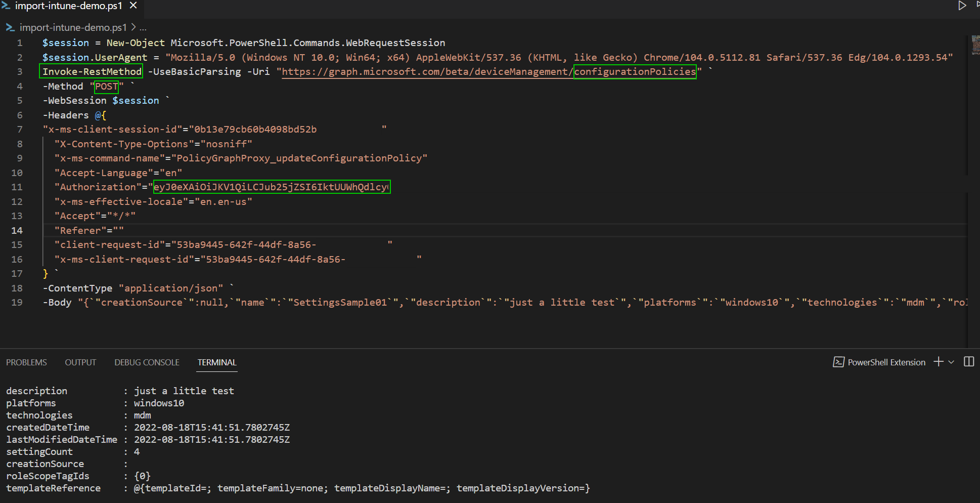Click the "x-ms-effective-locale" header line
980x503 pixels.
point(153,202)
